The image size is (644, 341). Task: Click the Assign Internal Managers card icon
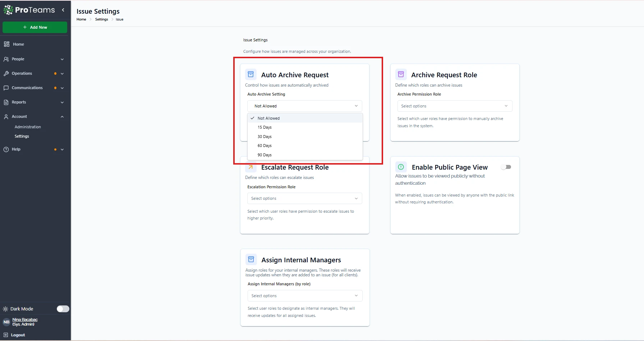(x=251, y=259)
